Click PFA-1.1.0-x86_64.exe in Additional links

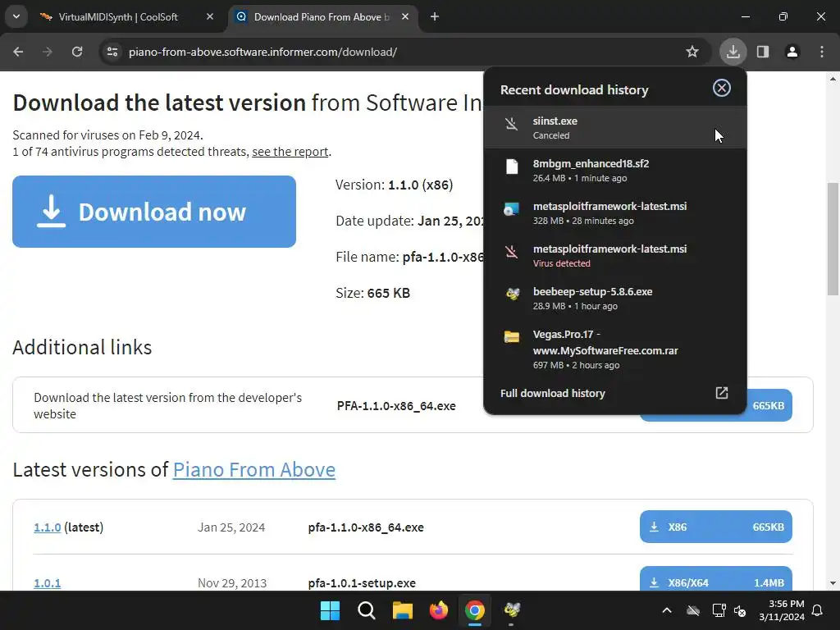coord(396,406)
